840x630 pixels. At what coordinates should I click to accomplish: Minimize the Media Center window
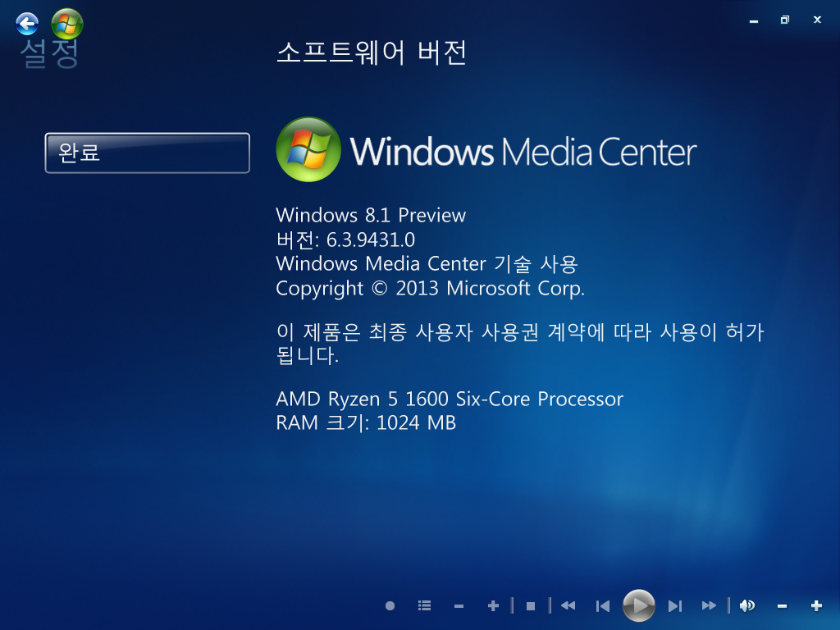[754, 21]
